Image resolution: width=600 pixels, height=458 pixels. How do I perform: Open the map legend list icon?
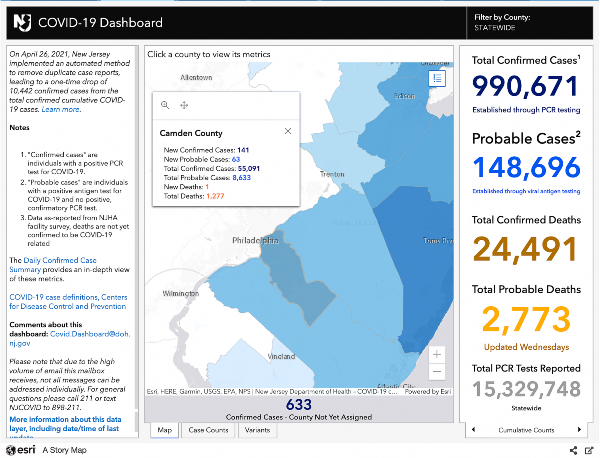pyautogui.click(x=437, y=78)
